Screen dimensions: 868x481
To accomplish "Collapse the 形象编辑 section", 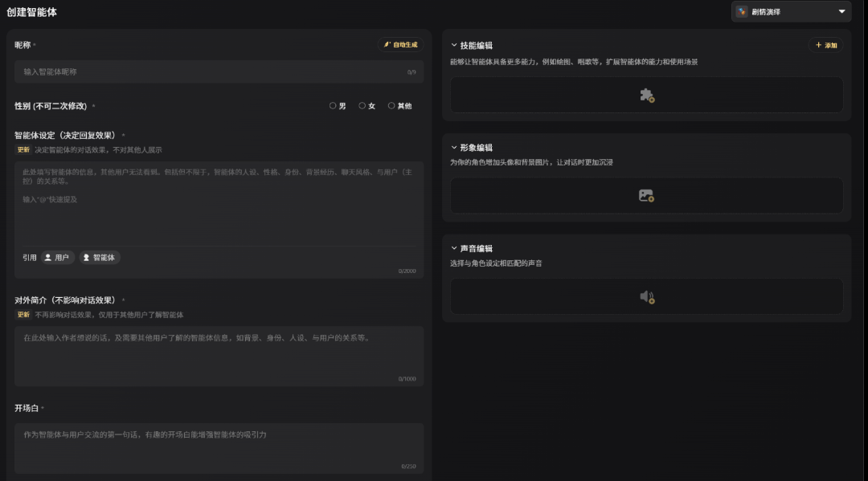I will 454,148.
